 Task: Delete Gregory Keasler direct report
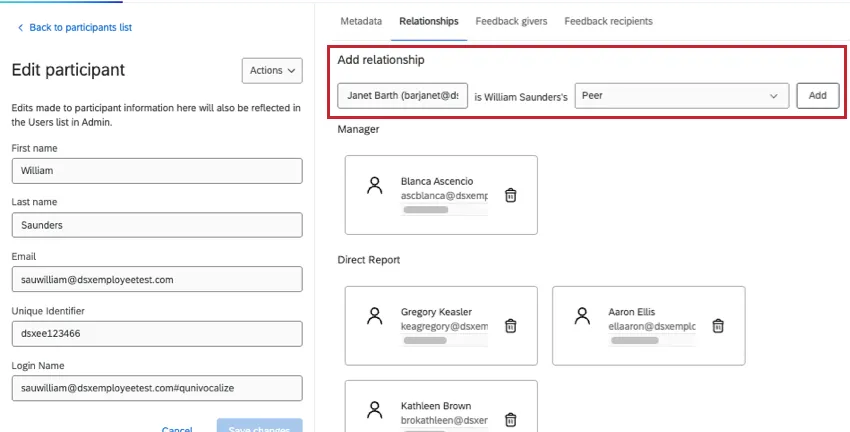pyautogui.click(x=510, y=326)
